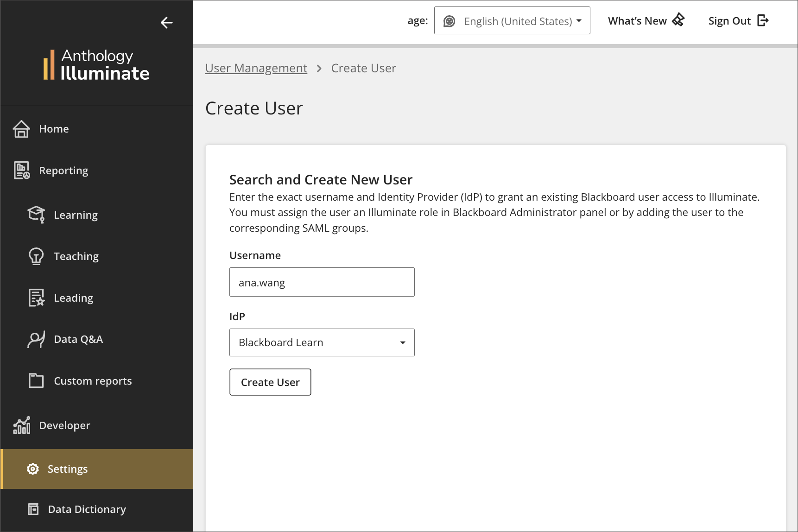Open Data Dictionary from the sidebar icon
Viewport: 798px width, 532px height.
pos(33,509)
